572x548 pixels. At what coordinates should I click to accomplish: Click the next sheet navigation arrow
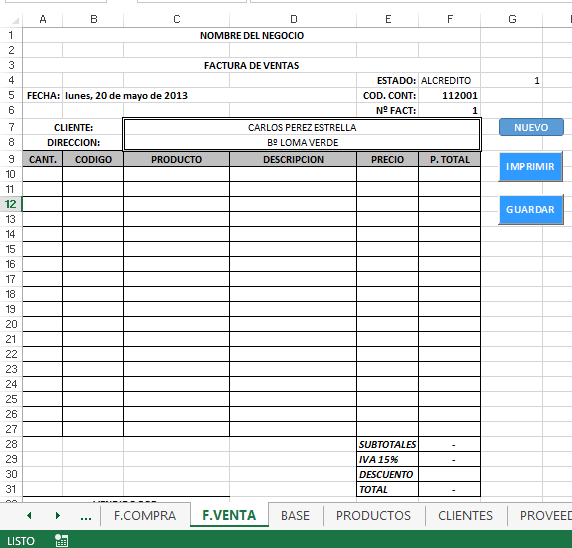[x=57, y=516]
